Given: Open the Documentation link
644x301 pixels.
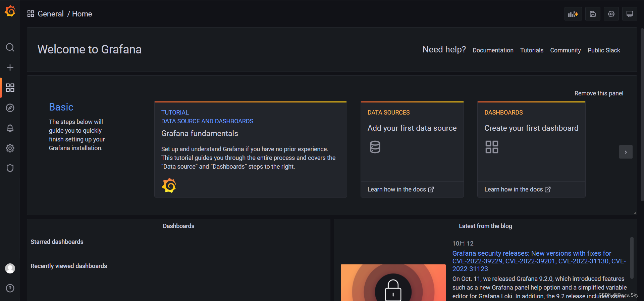Looking at the screenshot, I should tap(493, 50).
